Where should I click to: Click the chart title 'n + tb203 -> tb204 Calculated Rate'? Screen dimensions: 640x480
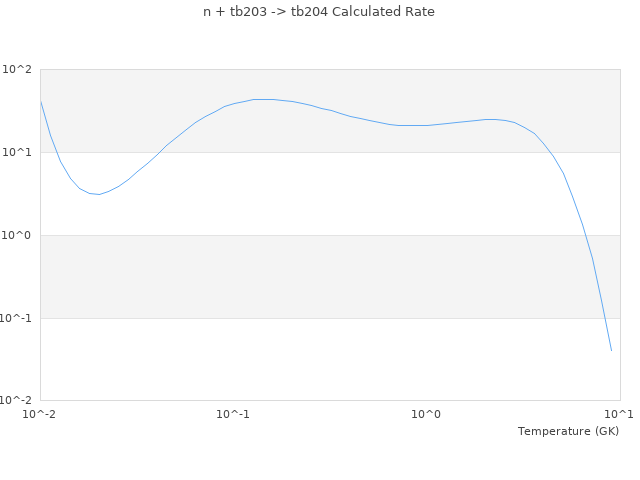pyautogui.click(x=319, y=12)
